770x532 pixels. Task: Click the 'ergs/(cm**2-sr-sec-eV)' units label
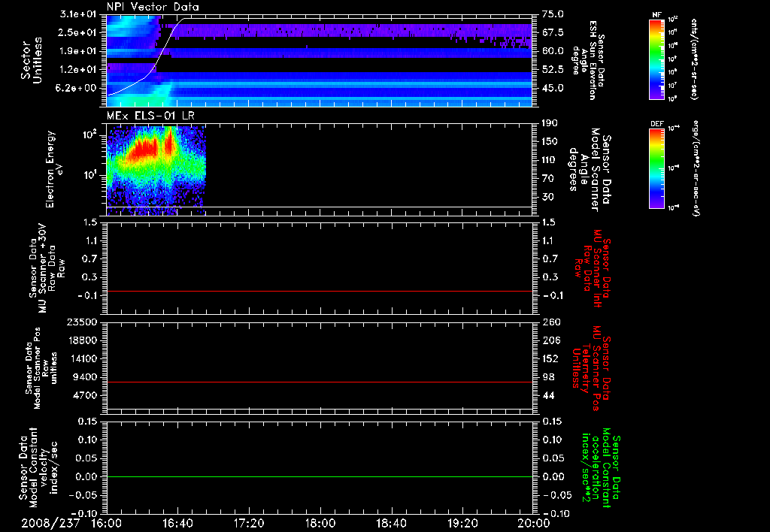pyautogui.click(x=696, y=168)
